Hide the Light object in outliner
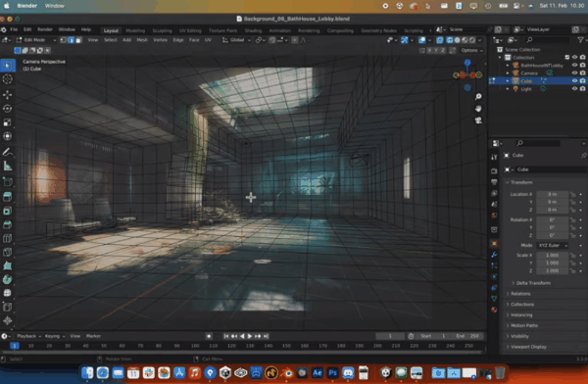Viewport: 588px width, 384px height. (574, 89)
